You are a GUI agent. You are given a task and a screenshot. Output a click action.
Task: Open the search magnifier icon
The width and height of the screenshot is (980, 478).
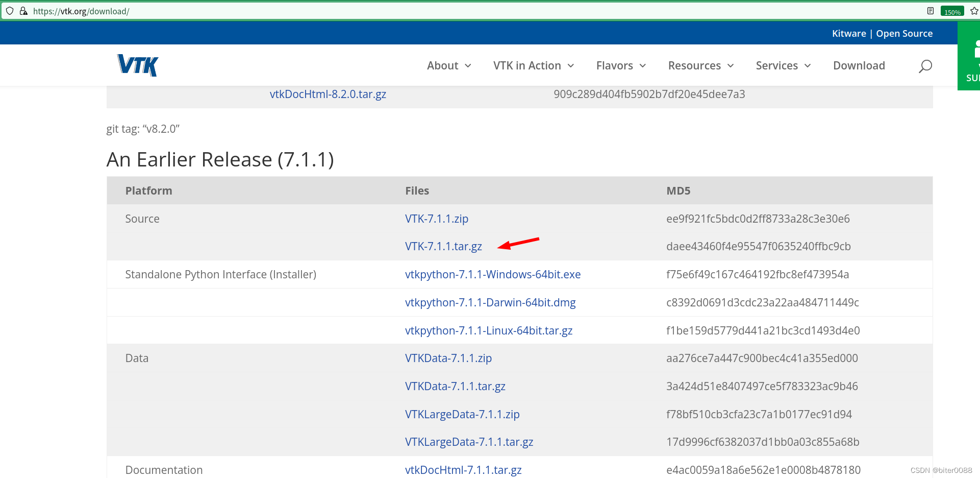(925, 66)
